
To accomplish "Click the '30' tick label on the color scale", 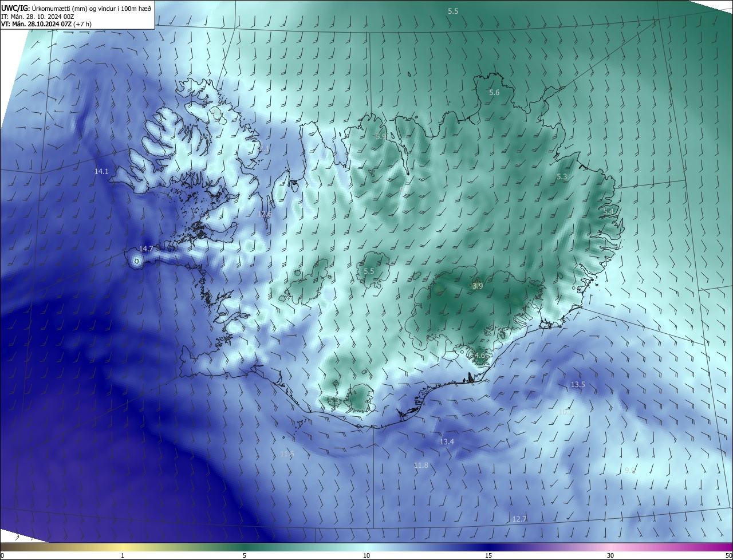I will tap(610, 555).
